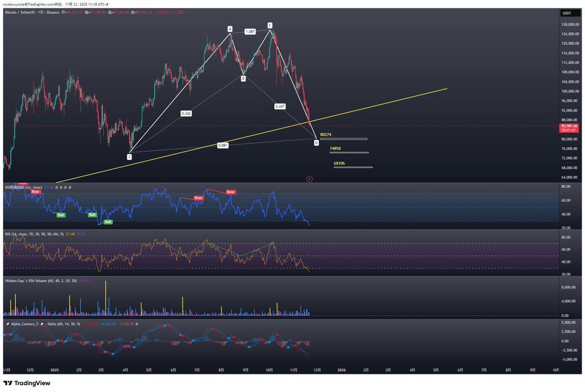Select the 0.342 ratio label

tap(186, 113)
